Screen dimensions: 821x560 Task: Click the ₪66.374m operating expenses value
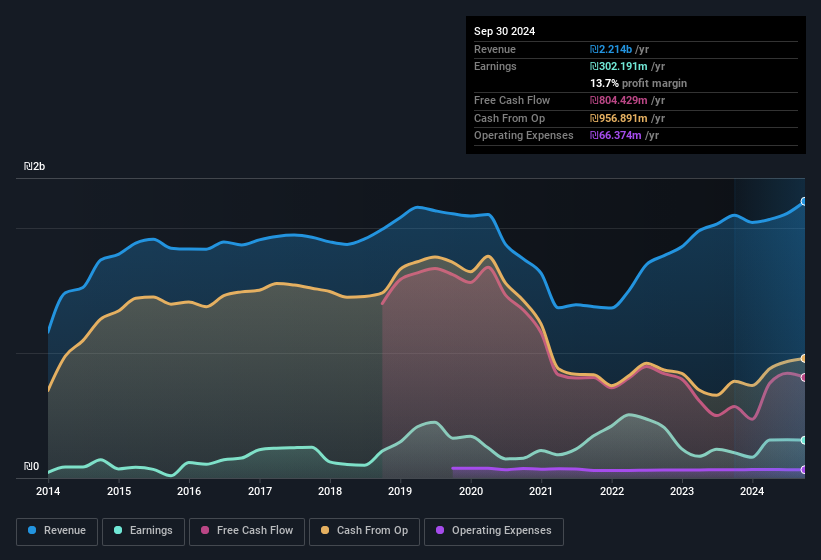pos(615,136)
